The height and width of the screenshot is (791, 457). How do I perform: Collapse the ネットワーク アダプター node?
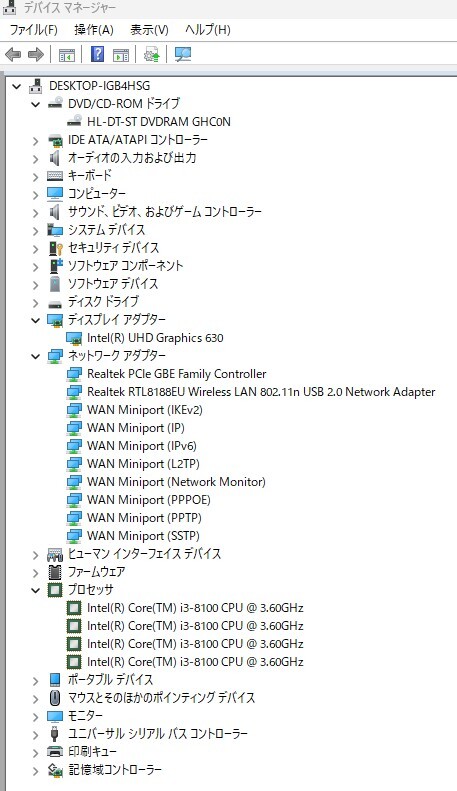pos(35,357)
